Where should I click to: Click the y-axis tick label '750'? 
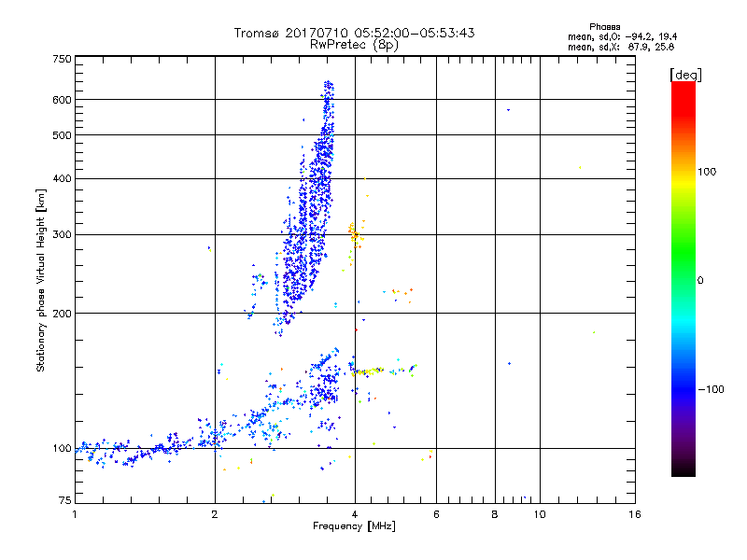62,59
